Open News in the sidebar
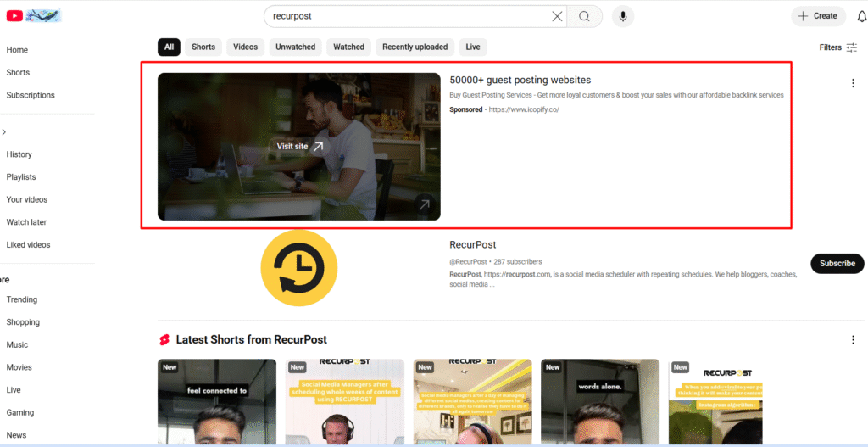 tap(17, 435)
